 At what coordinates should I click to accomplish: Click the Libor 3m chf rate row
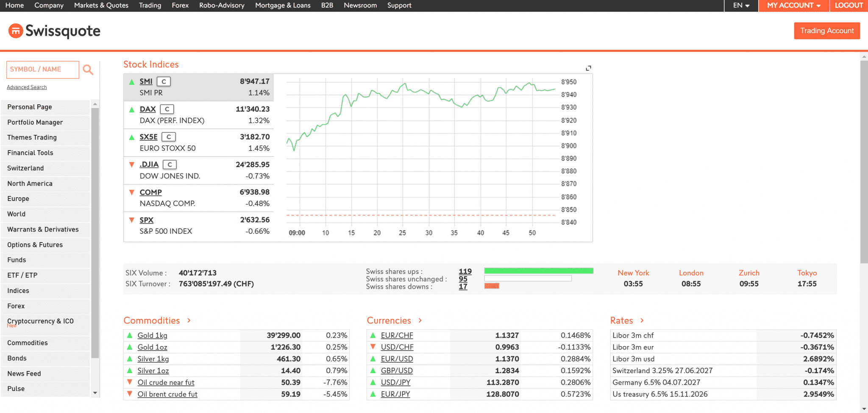coord(723,335)
